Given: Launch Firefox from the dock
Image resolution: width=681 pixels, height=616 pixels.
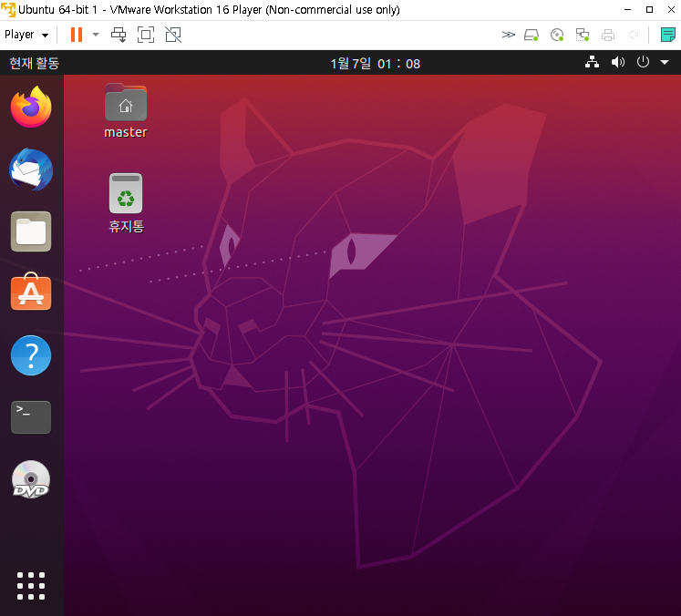Looking at the screenshot, I should click(31, 107).
